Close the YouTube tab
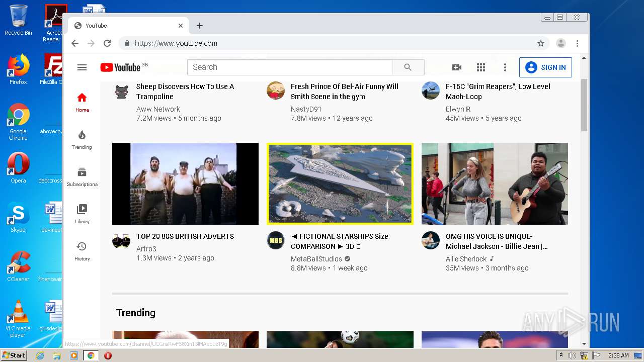 coord(181,26)
